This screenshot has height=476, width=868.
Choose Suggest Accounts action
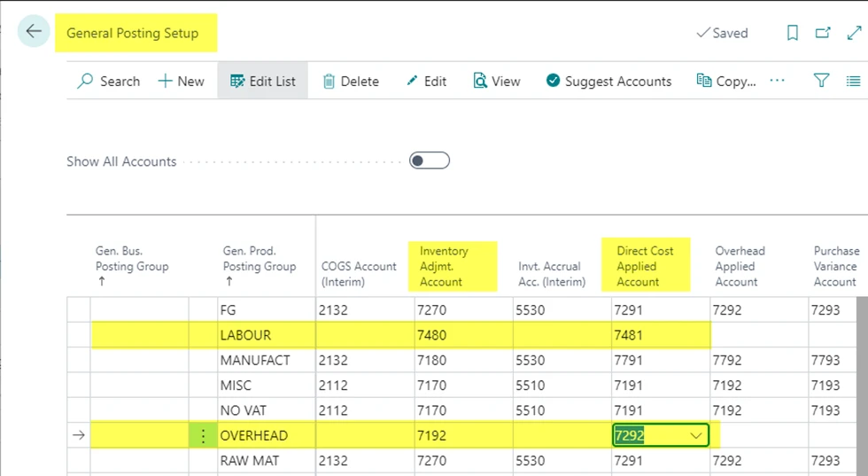click(608, 81)
